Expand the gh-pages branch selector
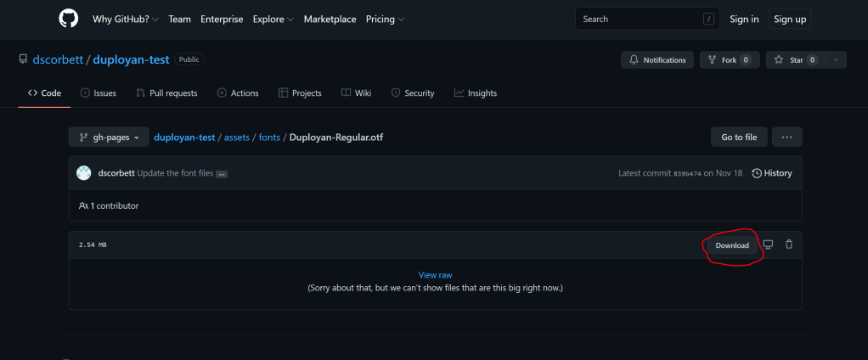Screen dimensions: 868x360 click(x=109, y=137)
